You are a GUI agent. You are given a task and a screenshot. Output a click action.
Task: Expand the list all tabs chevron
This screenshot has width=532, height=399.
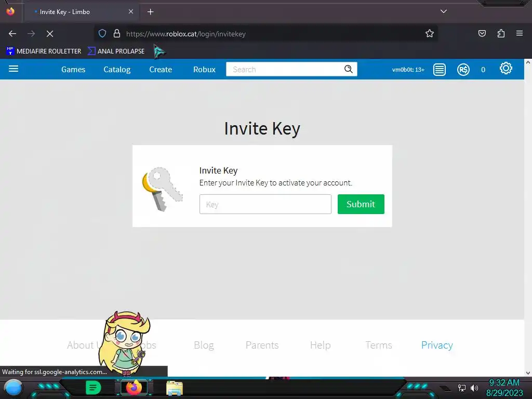tap(444, 11)
